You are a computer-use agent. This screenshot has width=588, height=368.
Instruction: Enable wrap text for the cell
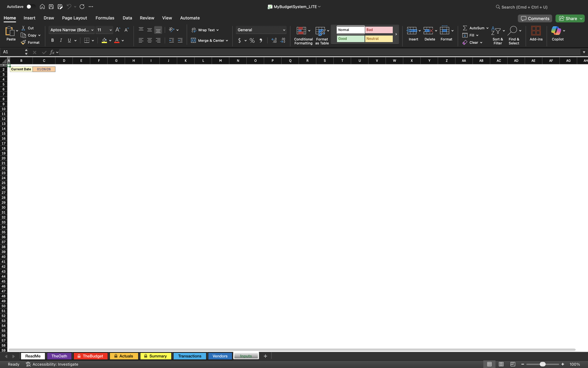205,30
